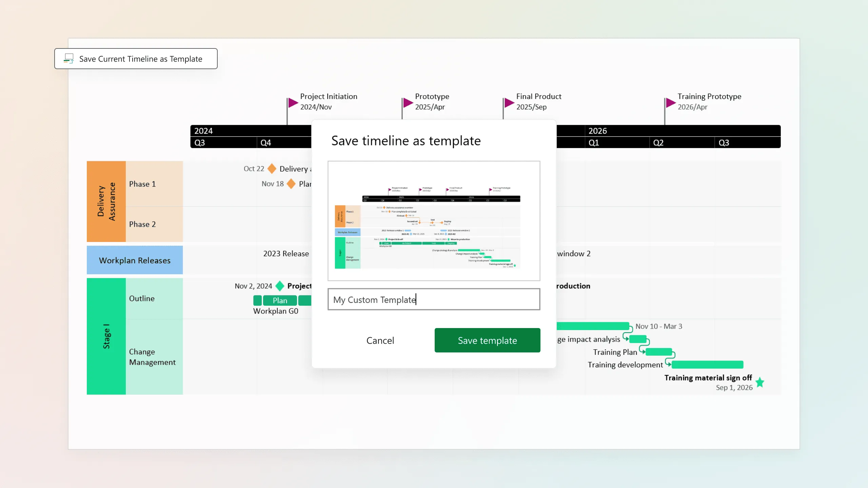Click the Workplan G0 plan tag icon
868x488 pixels.
279,300
